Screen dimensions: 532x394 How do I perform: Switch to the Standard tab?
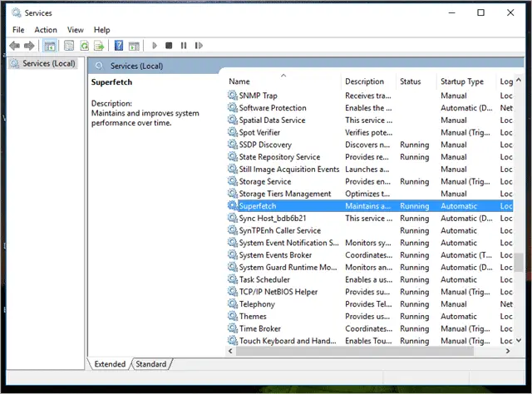(151, 364)
